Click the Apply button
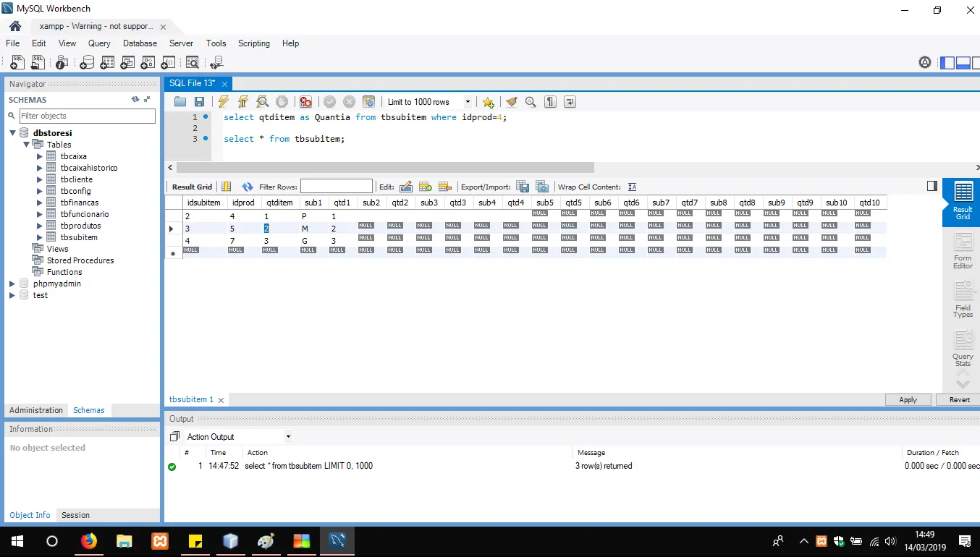 [x=908, y=399]
